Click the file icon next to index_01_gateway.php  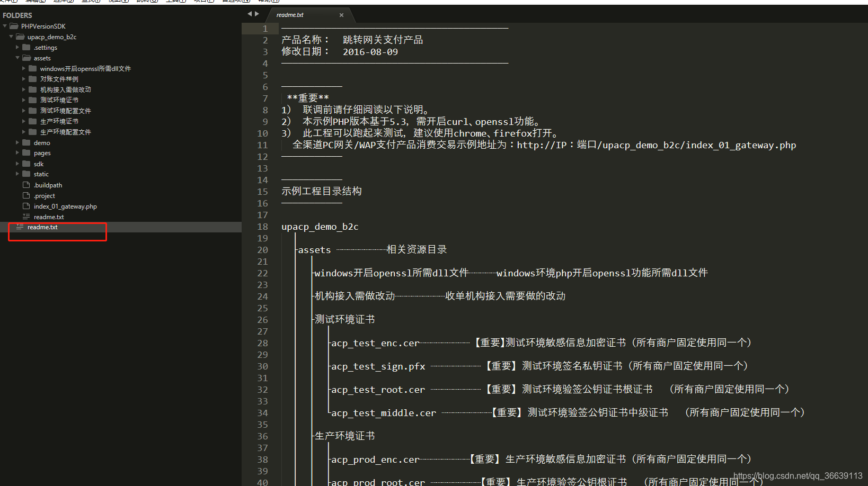(x=25, y=206)
